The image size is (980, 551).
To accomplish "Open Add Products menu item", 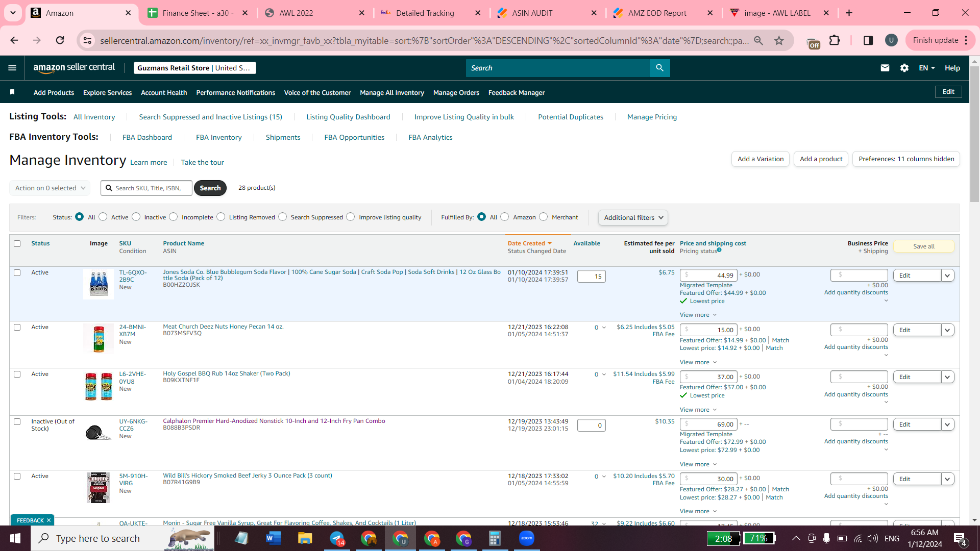I will [x=54, y=92].
